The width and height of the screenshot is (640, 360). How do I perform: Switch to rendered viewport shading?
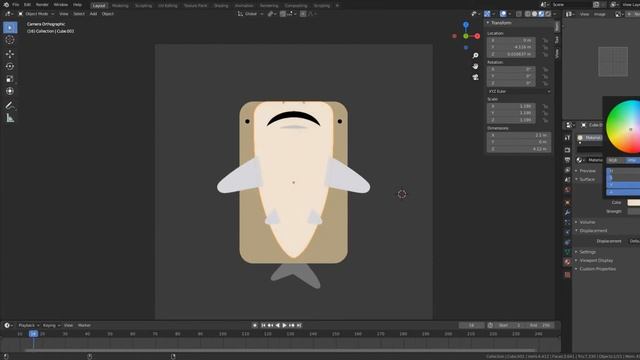point(548,14)
